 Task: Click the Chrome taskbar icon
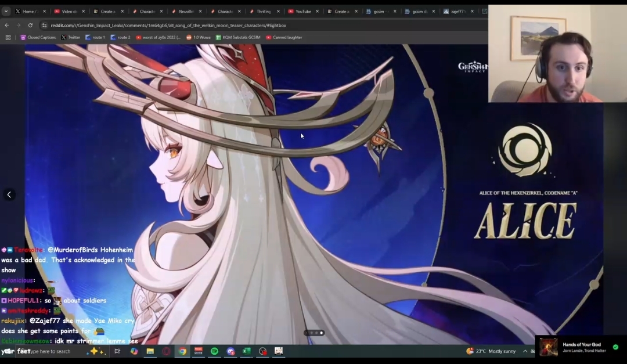point(182,351)
